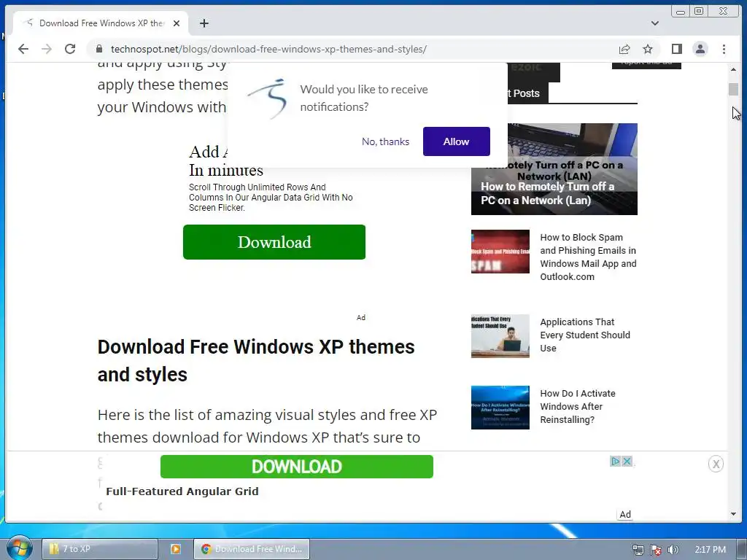Close the bottom banner ad with X
The width and height of the screenshot is (747, 560).
[716, 464]
